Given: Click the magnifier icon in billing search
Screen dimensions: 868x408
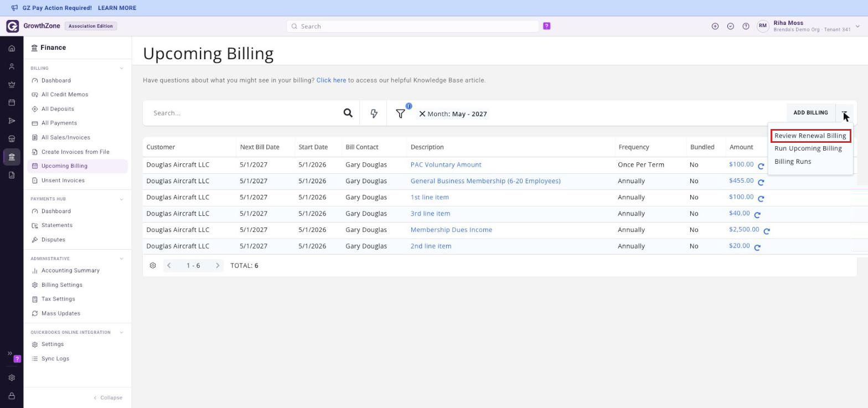Looking at the screenshot, I should 348,113.
